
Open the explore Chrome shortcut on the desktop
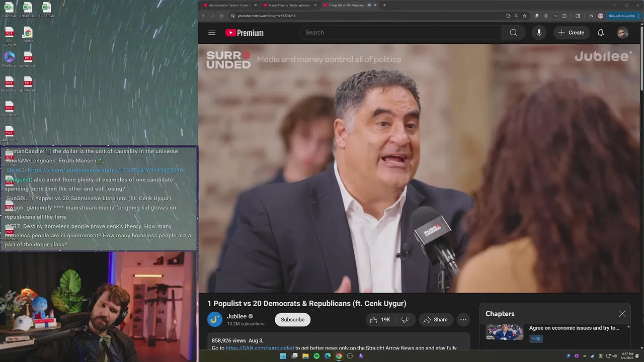click(x=28, y=35)
